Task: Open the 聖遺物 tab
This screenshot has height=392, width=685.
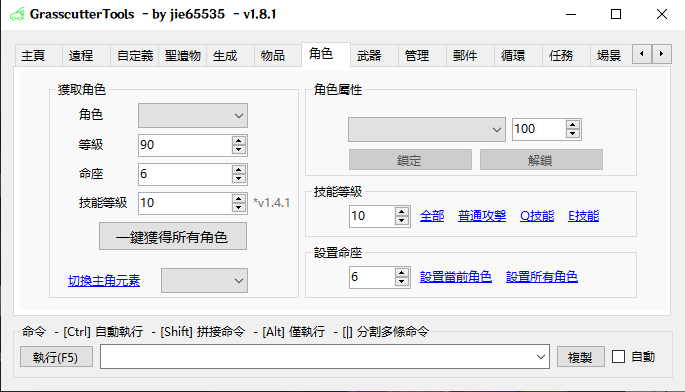Action: [183, 56]
